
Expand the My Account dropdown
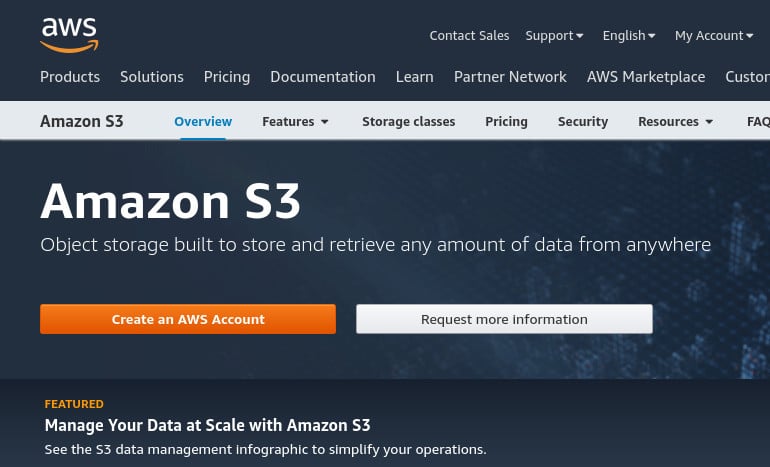click(x=714, y=36)
